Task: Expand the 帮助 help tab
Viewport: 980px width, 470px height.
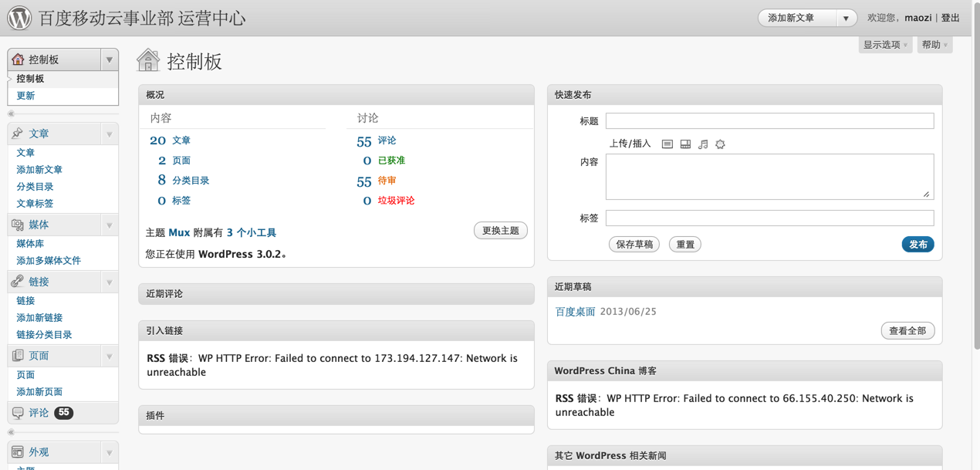Action: pyautogui.click(x=934, y=45)
